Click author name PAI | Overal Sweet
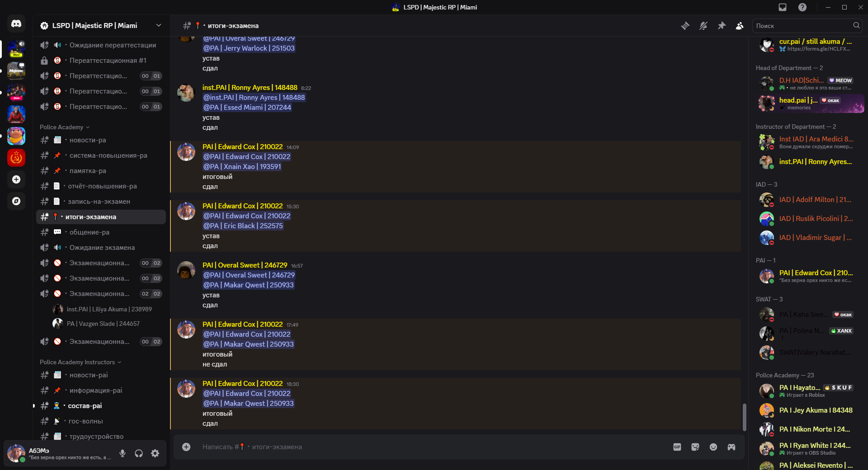The height and width of the screenshot is (470, 868). click(245, 265)
